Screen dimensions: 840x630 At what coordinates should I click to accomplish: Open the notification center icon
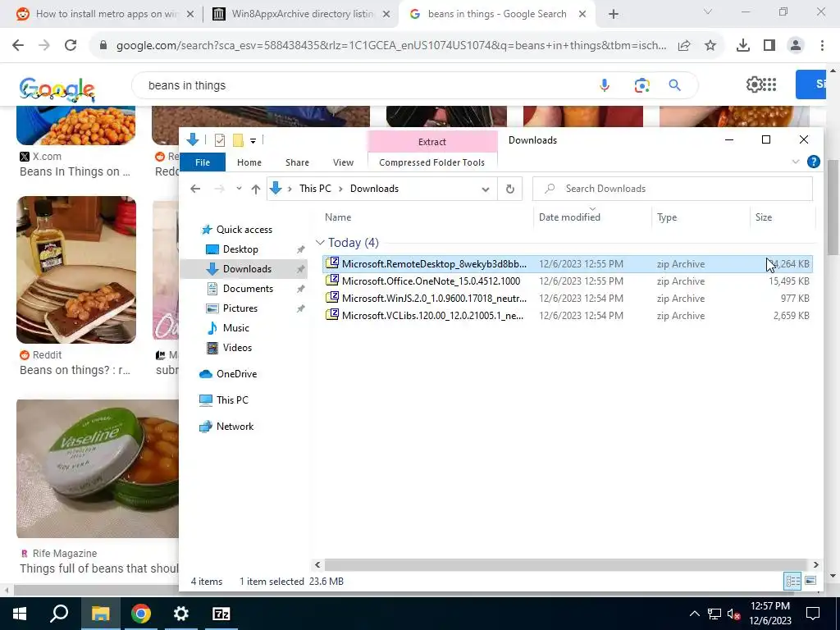click(813, 614)
